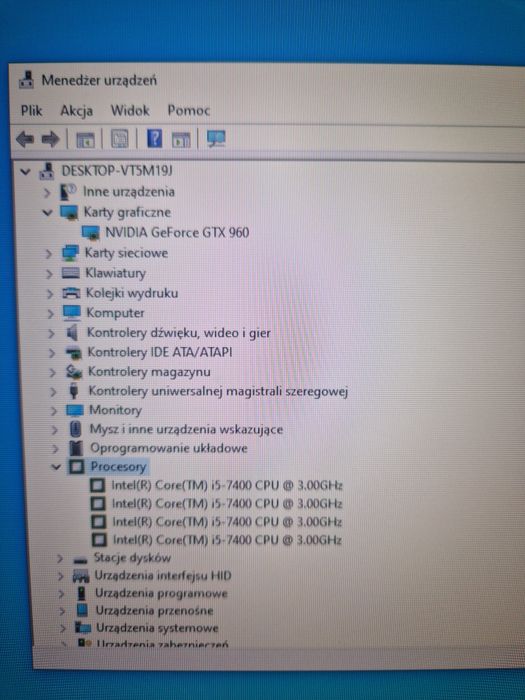This screenshot has height=700, width=525.
Task: Click the network adapter icon for Karty sieciowe
Action: coord(70,253)
